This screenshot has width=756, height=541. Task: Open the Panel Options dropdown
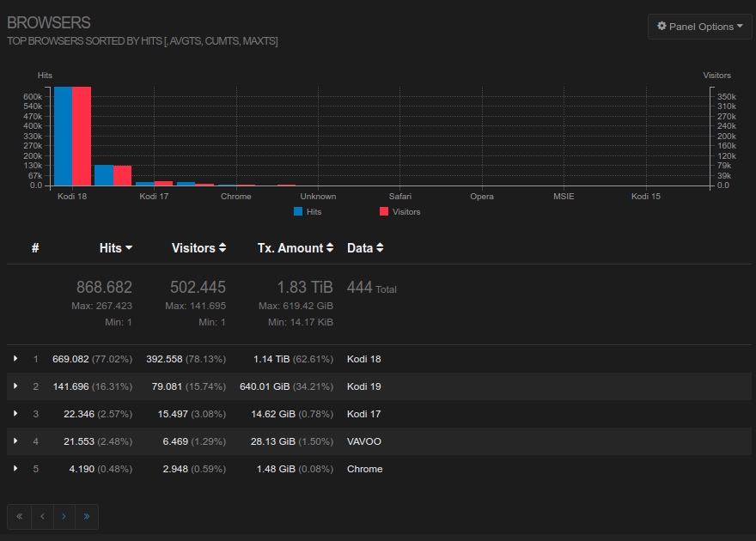click(699, 27)
